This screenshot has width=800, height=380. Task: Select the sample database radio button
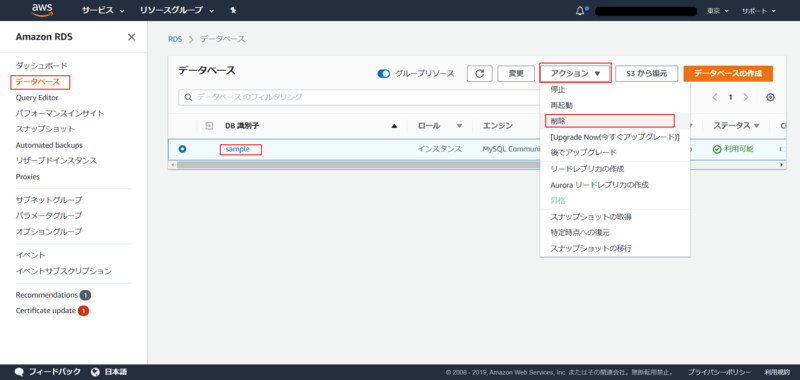182,149
